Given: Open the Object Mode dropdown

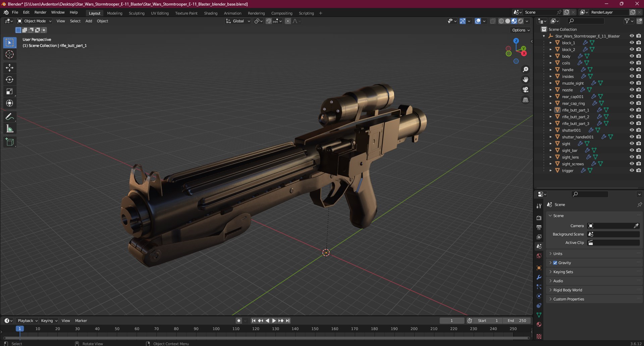Looking at the screenshot, I should 35,21.
